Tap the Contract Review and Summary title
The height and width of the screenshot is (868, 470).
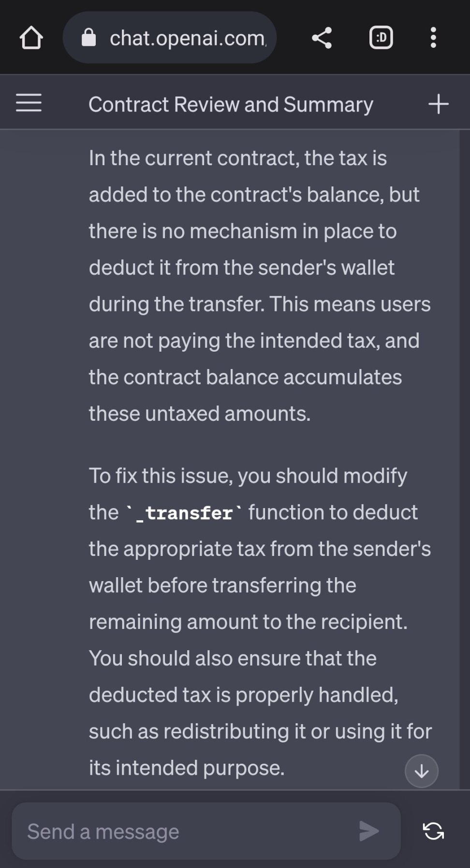point(231,104)
